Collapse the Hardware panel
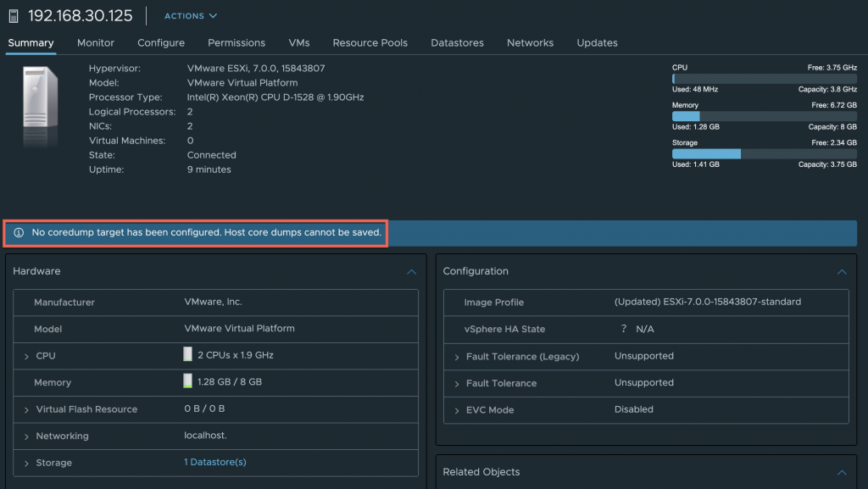868x489 pixels. (411, 272)
